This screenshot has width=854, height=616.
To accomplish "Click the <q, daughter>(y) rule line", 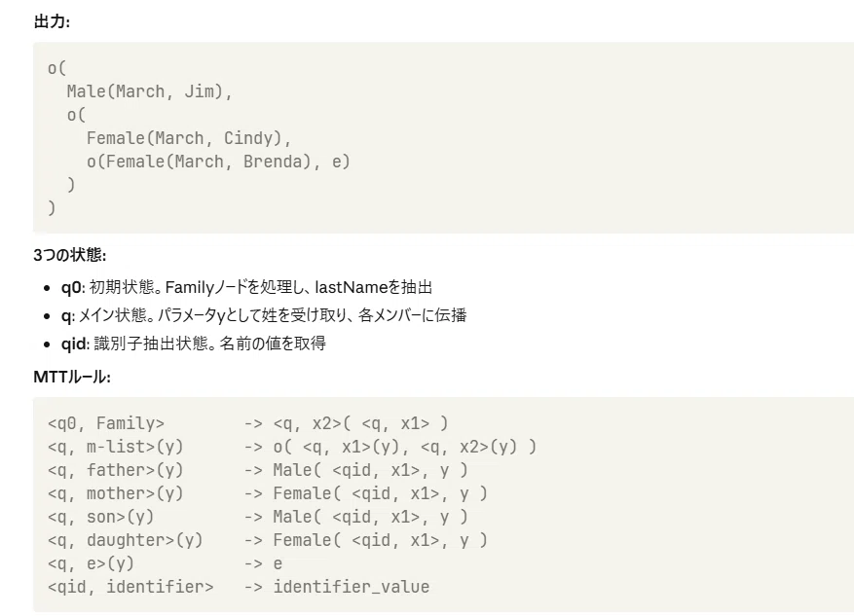I will [268, 540].
